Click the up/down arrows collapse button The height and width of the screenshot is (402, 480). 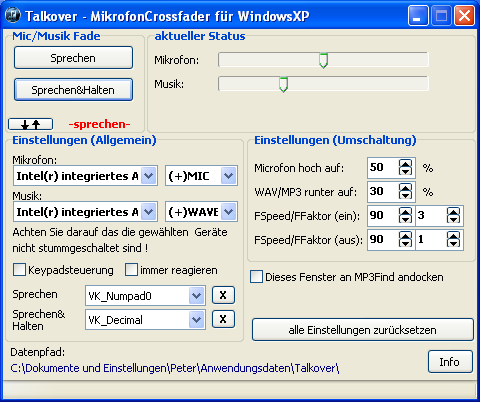pos(30,124)
